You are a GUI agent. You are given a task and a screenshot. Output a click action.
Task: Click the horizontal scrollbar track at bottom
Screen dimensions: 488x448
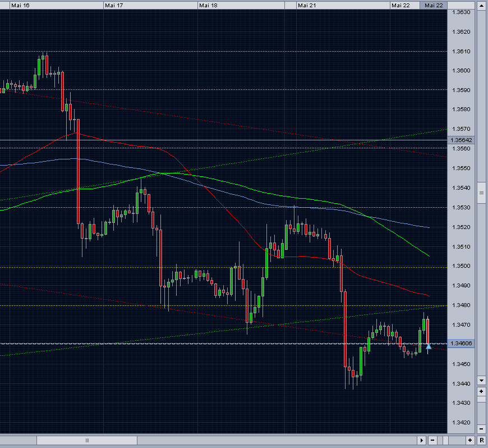coord(87,441)
